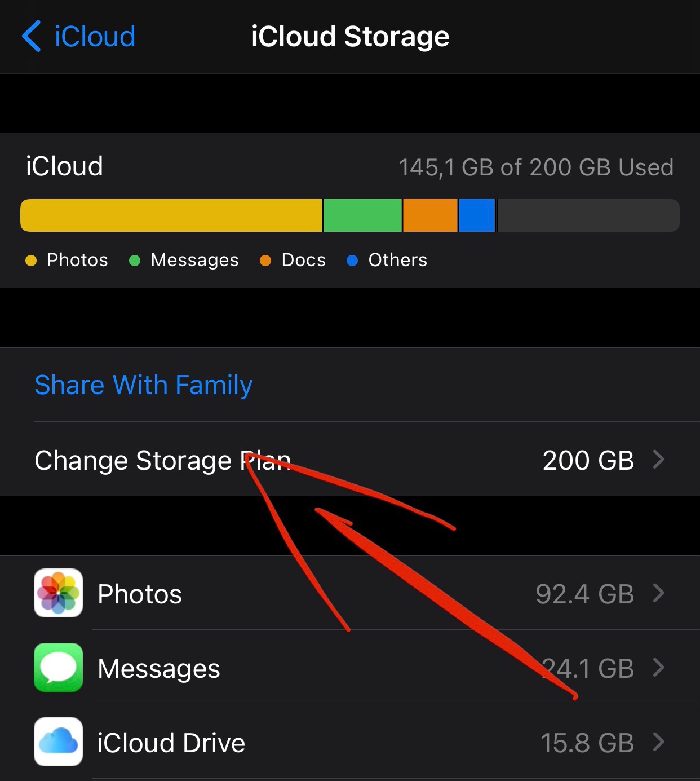Select the yellow Photos segment of the storage bar
Screen dimensions: 700x781
[x=171, y=215]
